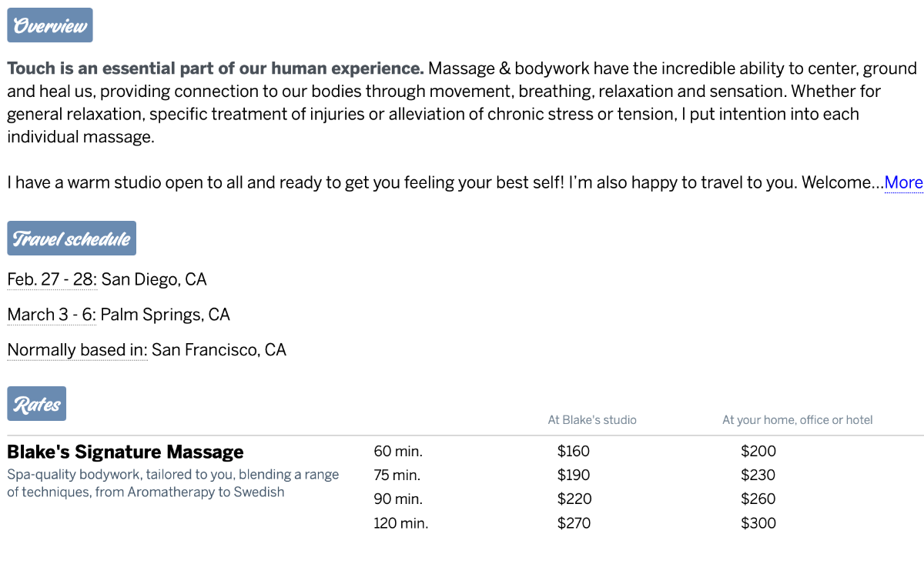Click the At Blake's studio column header
The width and height of the screenshot is (924, 564).
(x=592, y=420)
